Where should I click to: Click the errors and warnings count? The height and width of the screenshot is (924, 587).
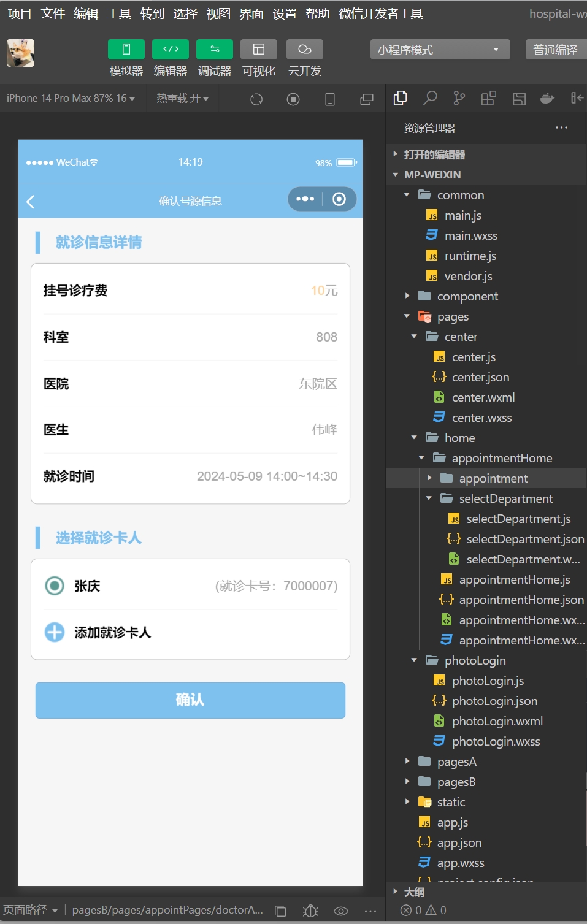pos(423,911)
